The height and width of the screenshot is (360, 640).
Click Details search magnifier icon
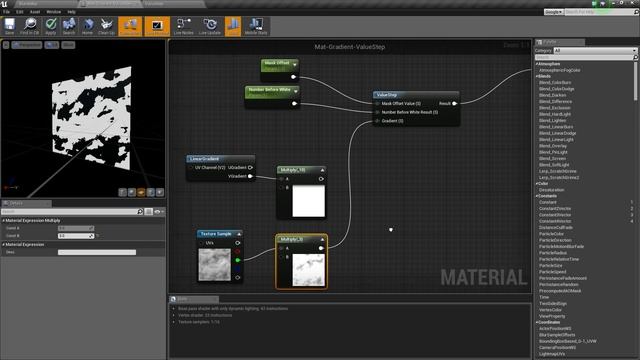[140, 211]
